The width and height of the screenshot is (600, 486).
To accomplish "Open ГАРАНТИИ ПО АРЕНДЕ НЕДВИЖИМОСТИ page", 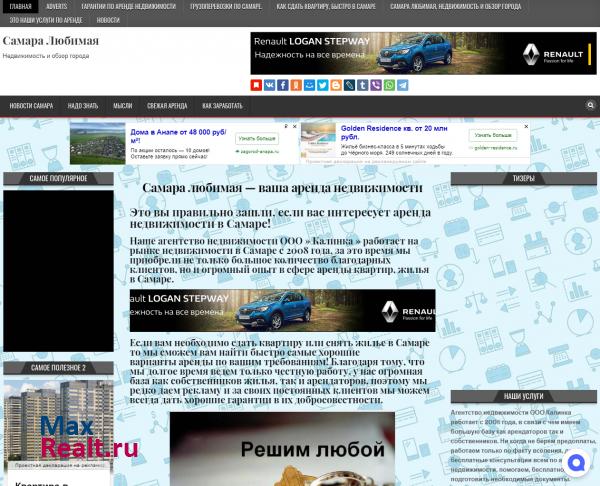I will (129, 7).
